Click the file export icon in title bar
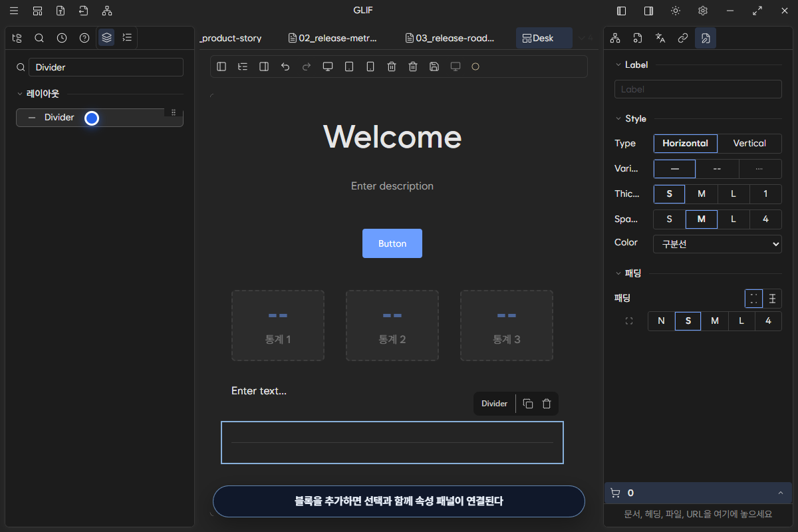Viewport: 798px width, 532px height. [x=61, y=11]
